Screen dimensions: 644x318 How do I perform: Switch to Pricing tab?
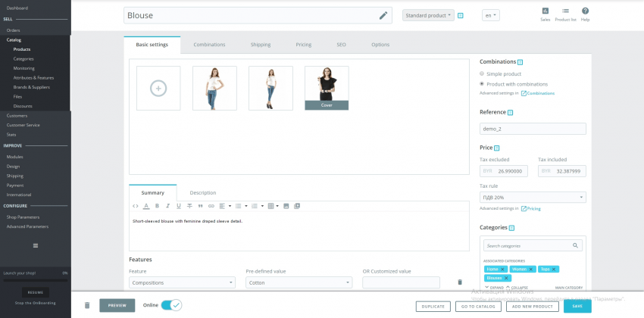click(304, 45)
